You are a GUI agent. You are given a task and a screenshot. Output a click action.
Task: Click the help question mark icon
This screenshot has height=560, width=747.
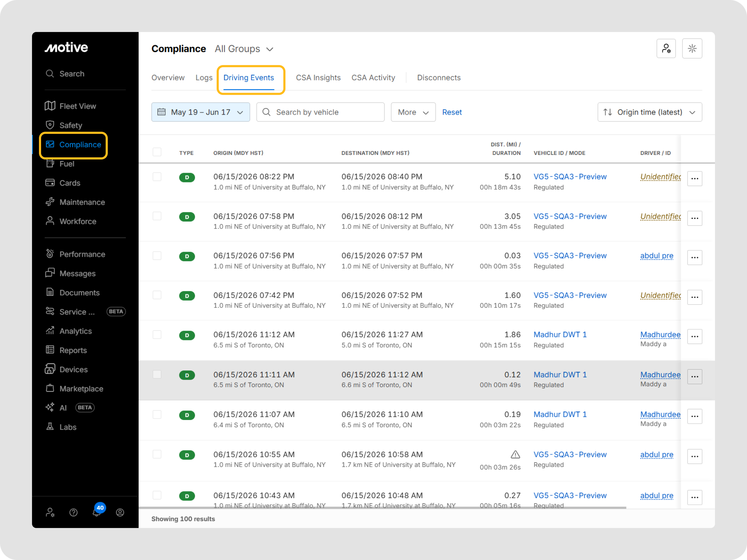(x=73, y=513)
